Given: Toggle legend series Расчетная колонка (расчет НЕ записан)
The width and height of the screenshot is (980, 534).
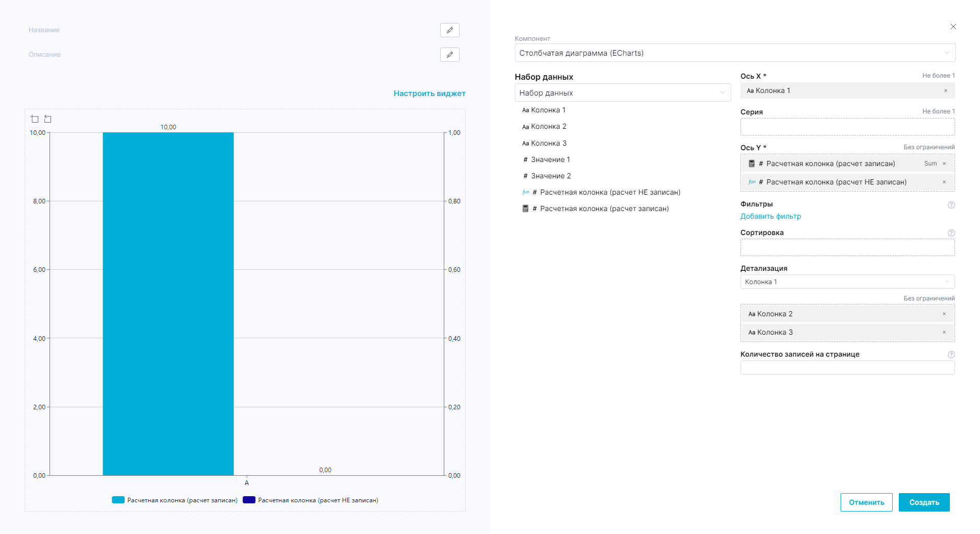Looking at the screenshot, I should [310, 500].
